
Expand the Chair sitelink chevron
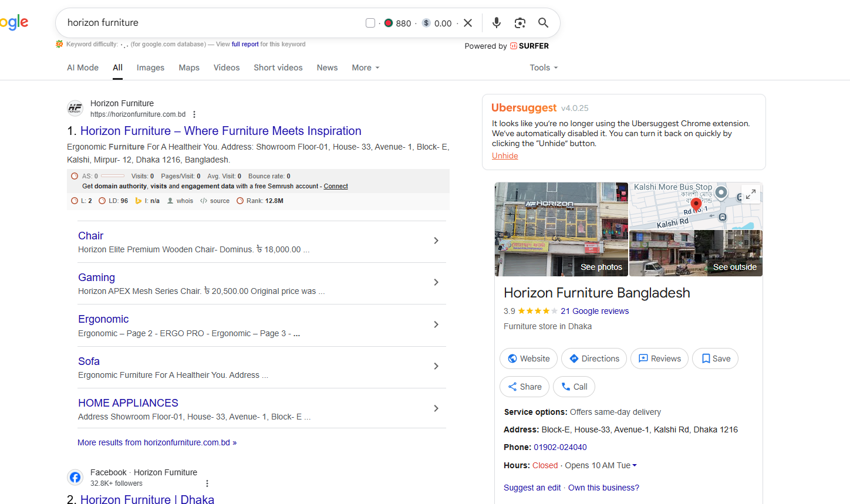click(436, 241)
